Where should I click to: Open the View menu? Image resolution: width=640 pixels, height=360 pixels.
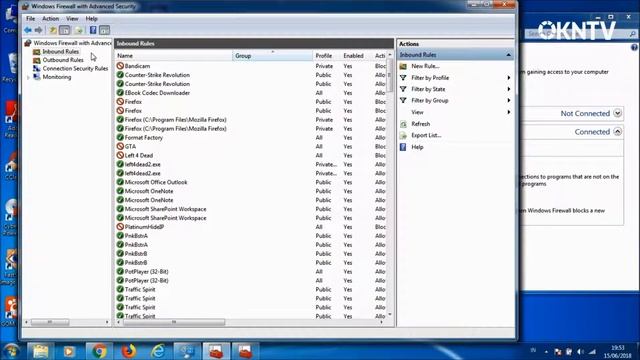[72, 19]
